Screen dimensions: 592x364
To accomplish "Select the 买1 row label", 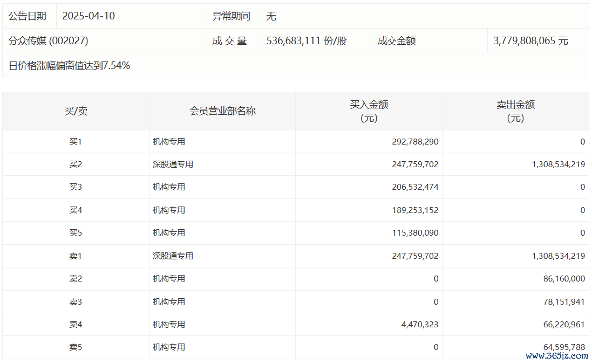I will tap(76, 141).
